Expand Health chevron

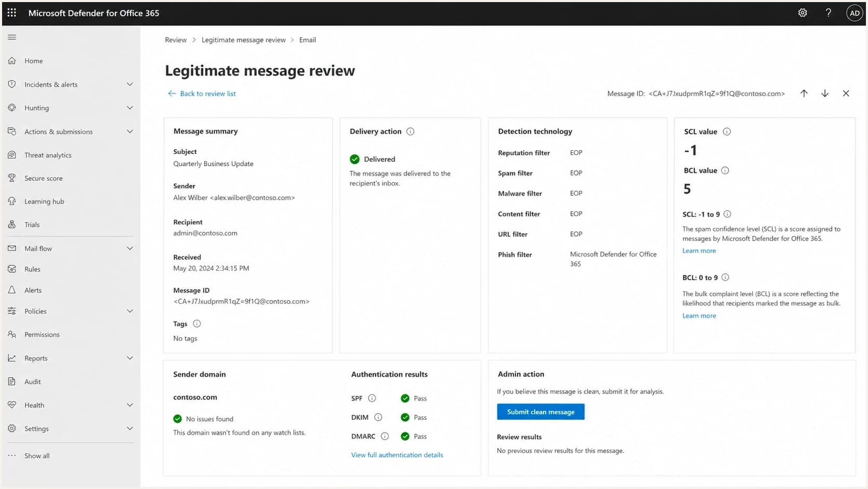(130, 405)
